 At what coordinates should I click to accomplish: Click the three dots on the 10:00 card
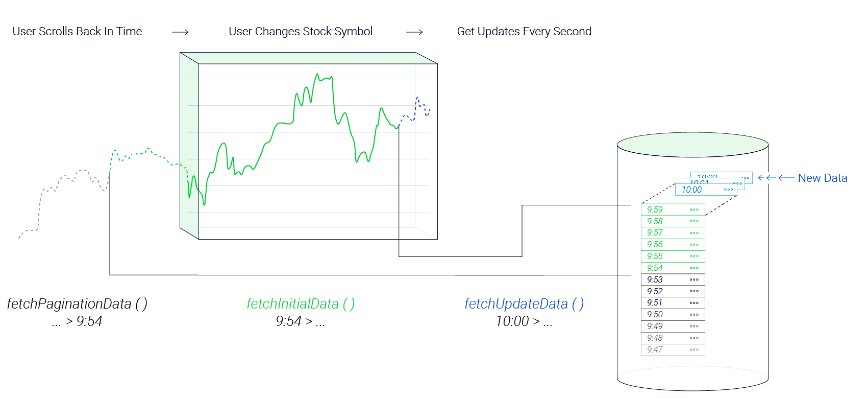[728, 190]
